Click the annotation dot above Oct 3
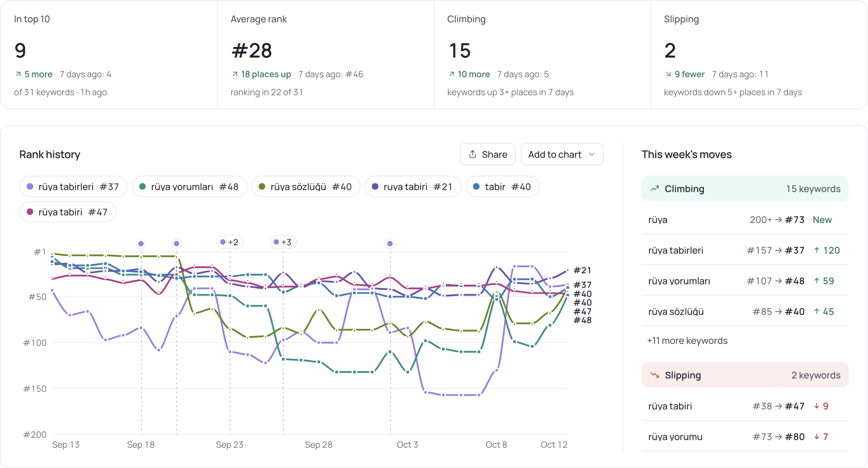Screen dimensions: 868x468 (x=390, y=243)
